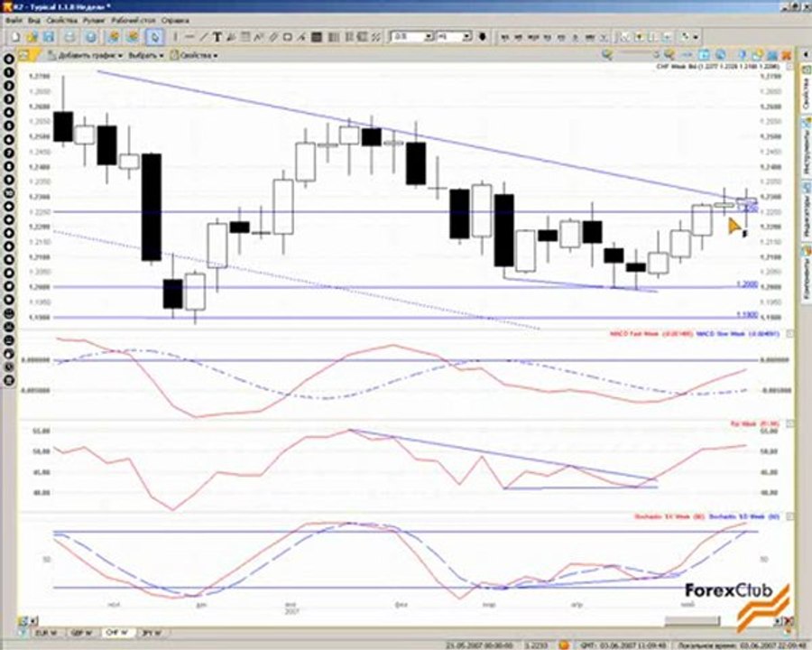Save using the floppy disk icon
Screen dimensions: 812x650
coord(49,37)
